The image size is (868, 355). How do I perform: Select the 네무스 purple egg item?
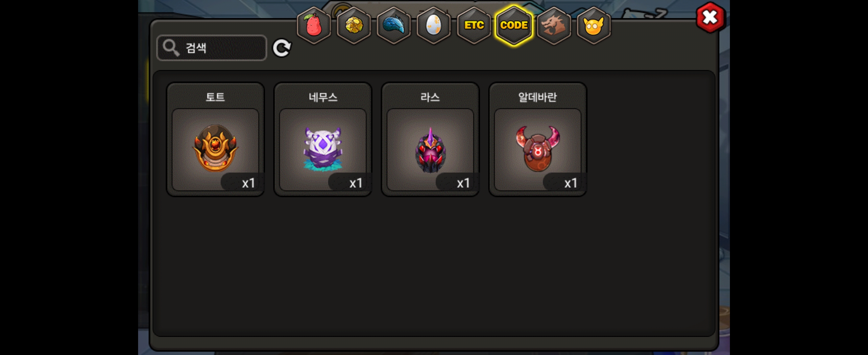323,139
